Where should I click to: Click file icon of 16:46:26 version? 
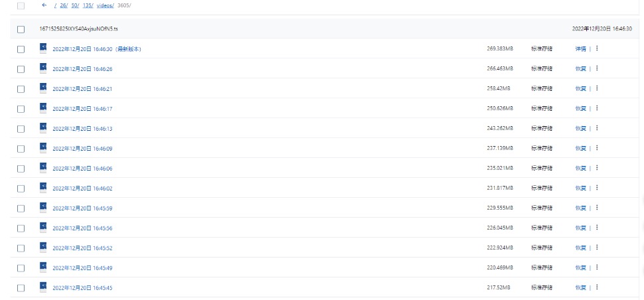coord(43,68)
